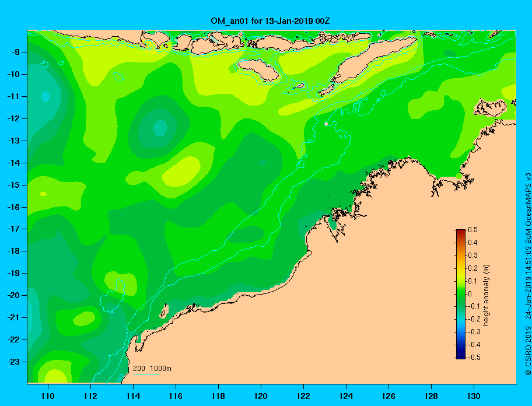This screenshot has width=532, height=406.
Task: Click the positive '0.1' colorbar value
Action: click(x=473, y=281)
